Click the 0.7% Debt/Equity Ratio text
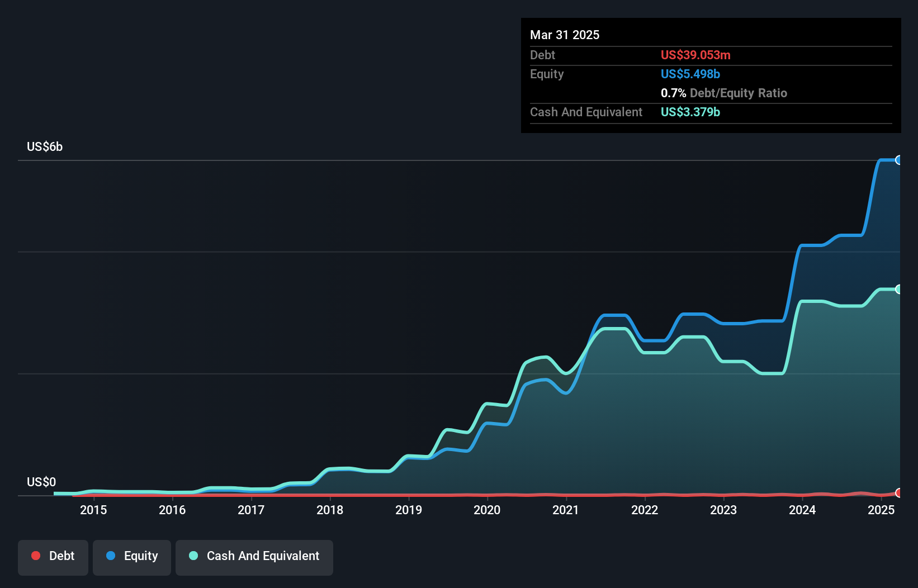Image resolution: width=918 pixels, height=588 pixels. tap(724, 93)
